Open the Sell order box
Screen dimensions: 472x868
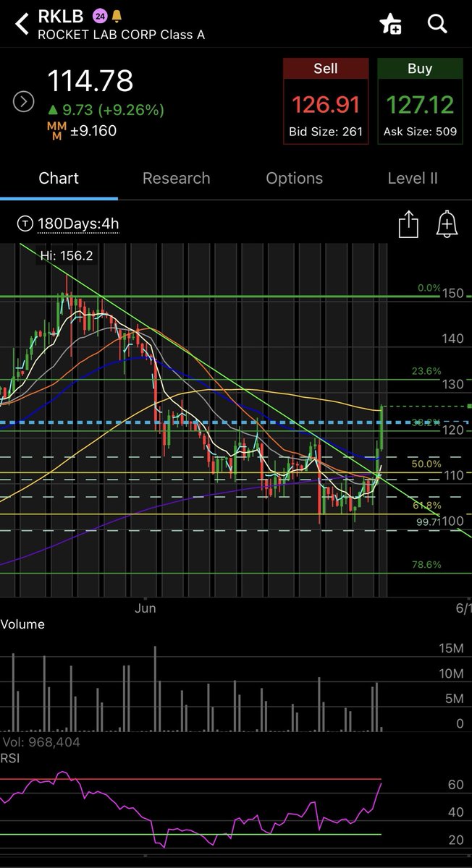click(326, 102)
